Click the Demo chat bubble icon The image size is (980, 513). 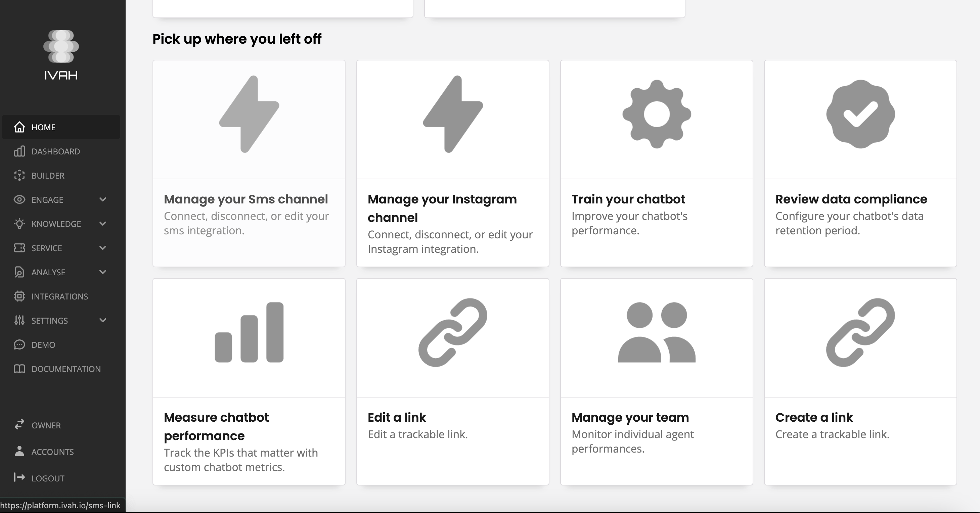[x=19, y=344]
